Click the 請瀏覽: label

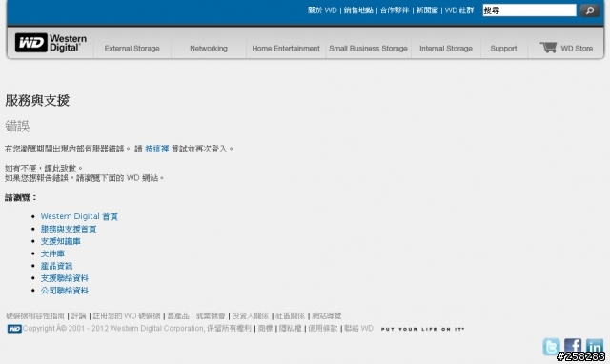click(x=20, y=197)
